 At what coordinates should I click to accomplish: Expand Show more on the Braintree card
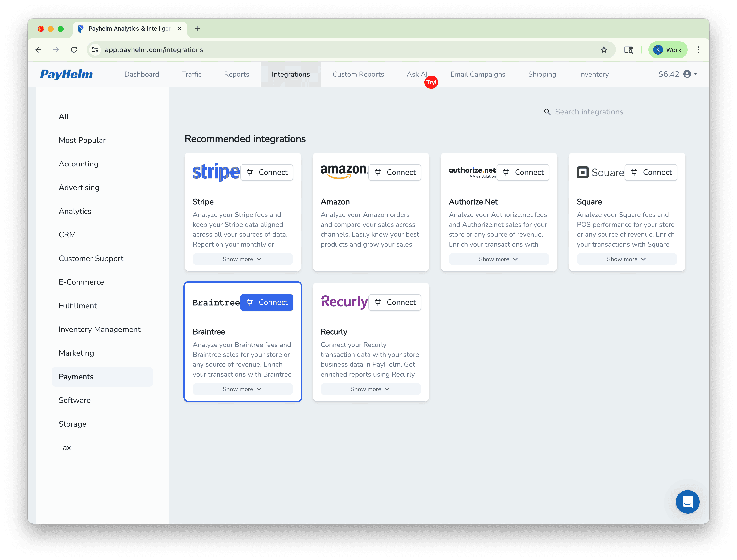click(x=242, y=389)
